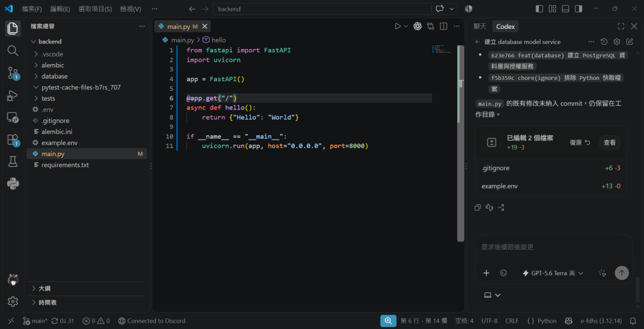Screen dimensions: 644x329
Task: Toggle the bottom panel layout button
Action: [565, 9]
